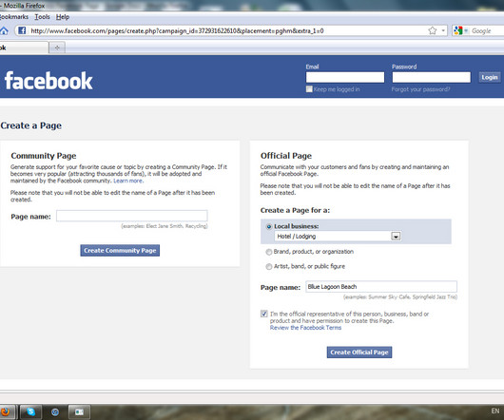Tick the Keep me logged in checkbox
The width and height of the screenshot is (504, 420).
click(x=309, y=89)
